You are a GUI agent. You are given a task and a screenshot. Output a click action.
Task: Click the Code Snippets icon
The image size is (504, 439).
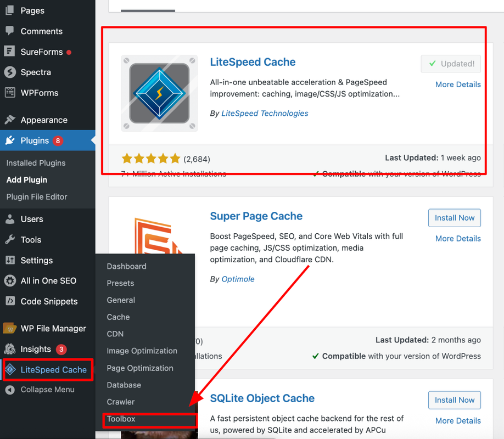(x=10, y=301)
